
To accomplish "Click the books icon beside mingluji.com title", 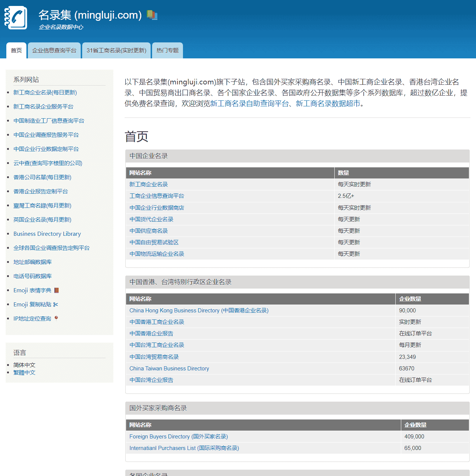I will 152,15.
